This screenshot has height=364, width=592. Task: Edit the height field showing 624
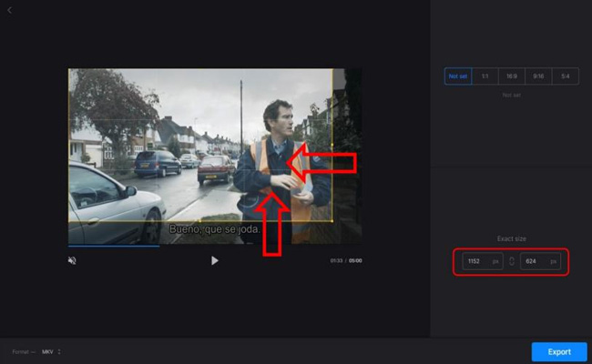point(540,261)
